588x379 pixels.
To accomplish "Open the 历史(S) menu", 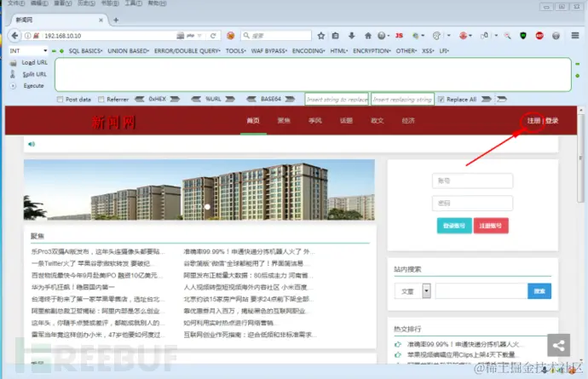I will click(x=86, y=3).
